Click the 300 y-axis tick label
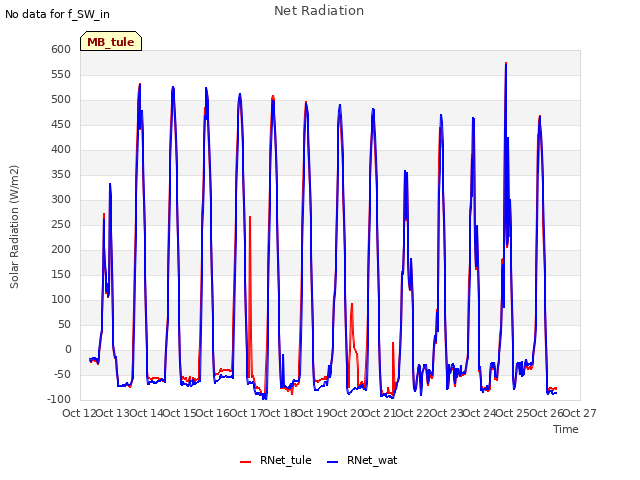640x480 pixels. point(61,200)
